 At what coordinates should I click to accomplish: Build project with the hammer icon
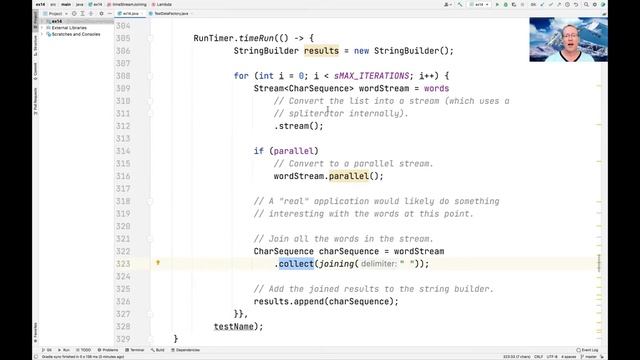(460, 4)
